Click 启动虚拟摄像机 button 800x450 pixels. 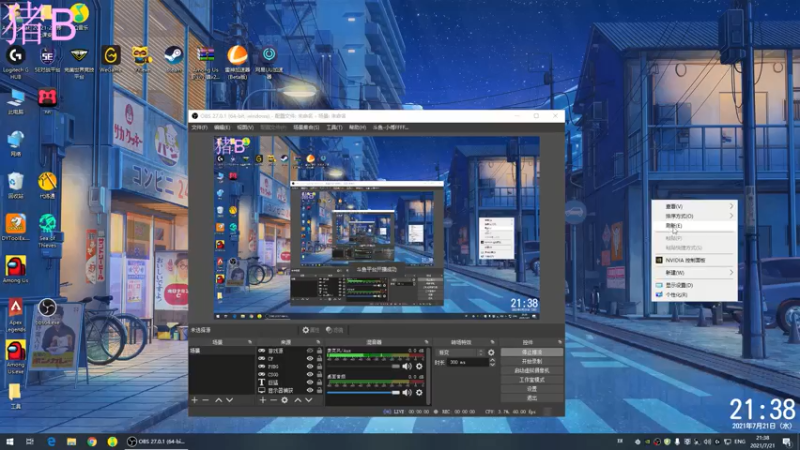532,370
